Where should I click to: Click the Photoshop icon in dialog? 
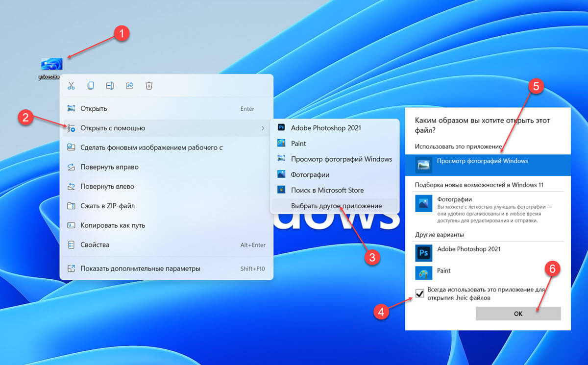click(423, 252)
